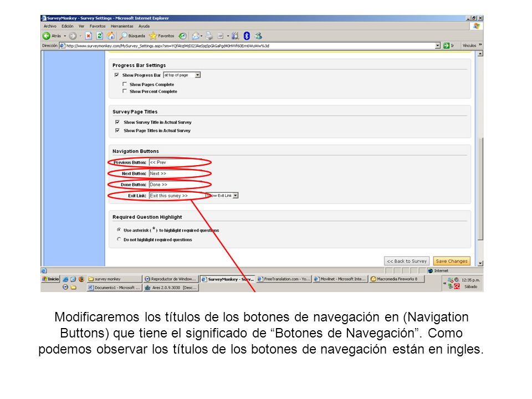This screenshot has height=399, width=532.
Task: Switch to Macromedia Fireworks 8 taskbar button
Action: (397, 279)
